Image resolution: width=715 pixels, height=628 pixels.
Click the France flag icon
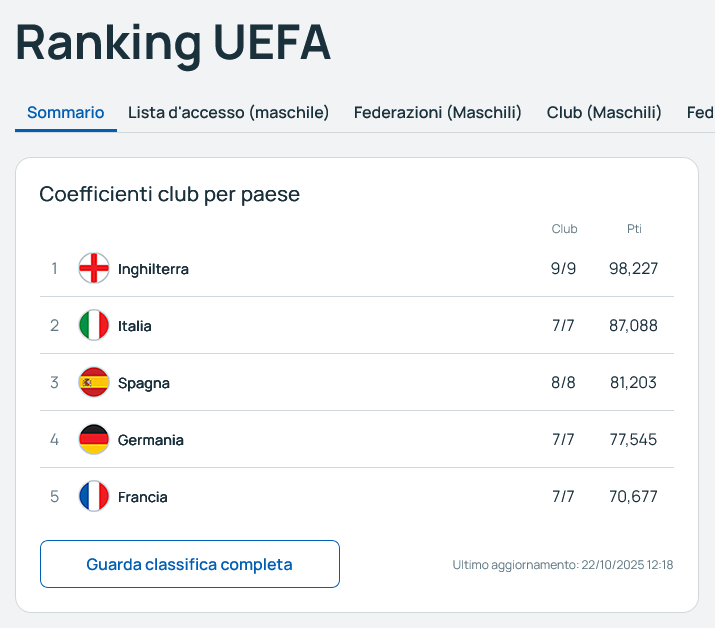pyautogui.click(x=94, y=496)
